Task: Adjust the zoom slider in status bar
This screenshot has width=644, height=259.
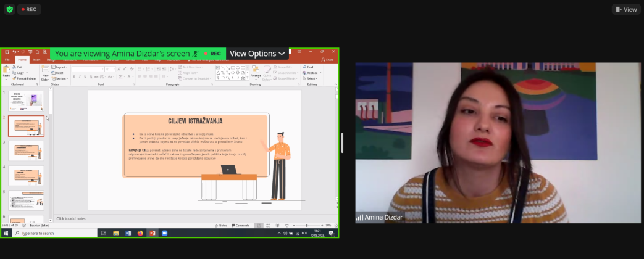Action: (307, 225)
